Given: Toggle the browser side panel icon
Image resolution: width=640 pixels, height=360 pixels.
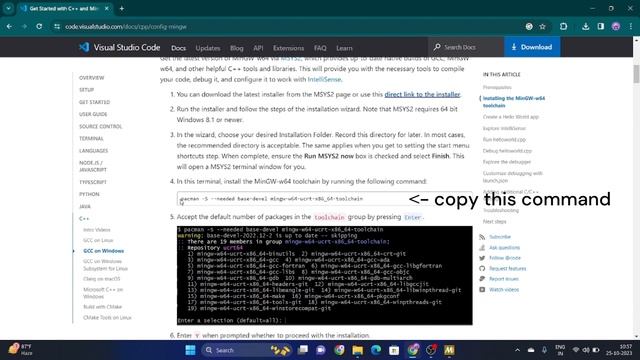Looking at the screenshot, I should tap(601, 27).
